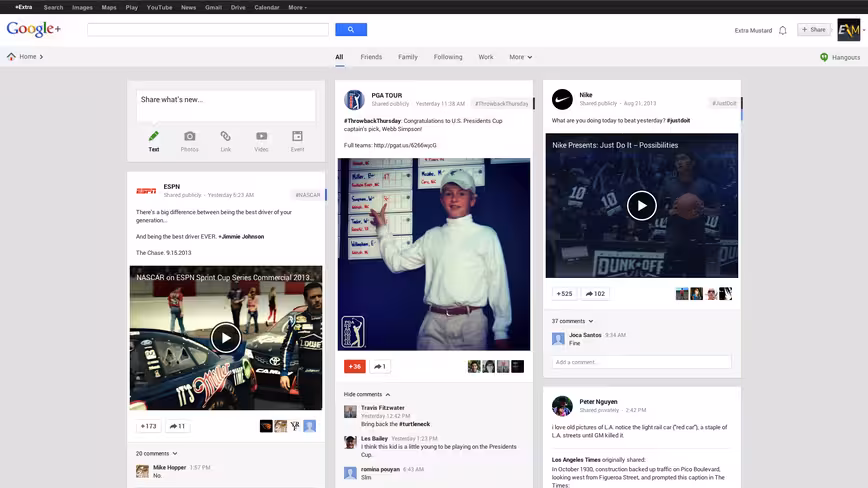Click the blue search magnifier button

[x=351, y=29]
